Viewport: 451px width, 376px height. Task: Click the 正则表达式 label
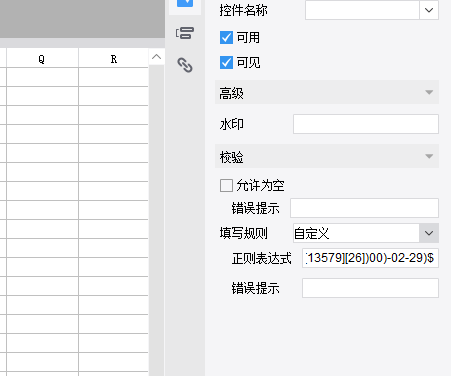tap(262, 258)
